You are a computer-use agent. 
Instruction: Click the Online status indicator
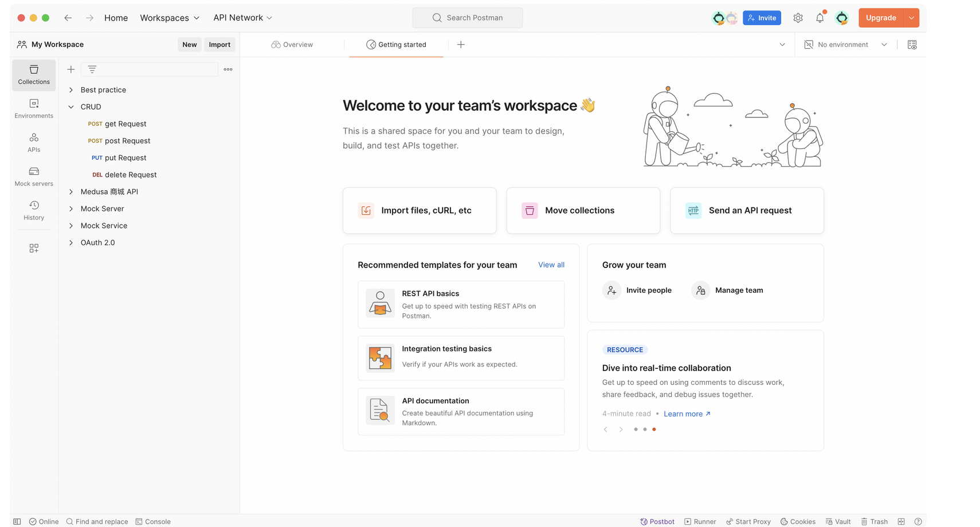click(44, 521)
